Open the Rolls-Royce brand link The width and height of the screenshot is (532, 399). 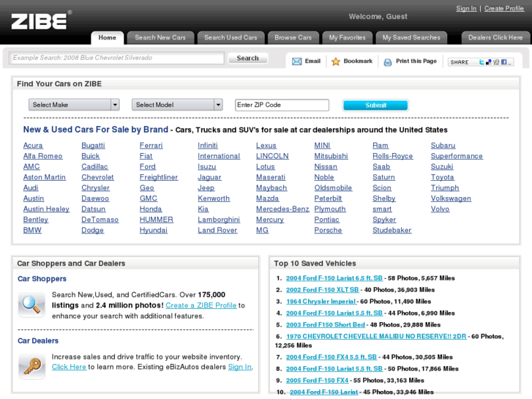tap(392, 156)
